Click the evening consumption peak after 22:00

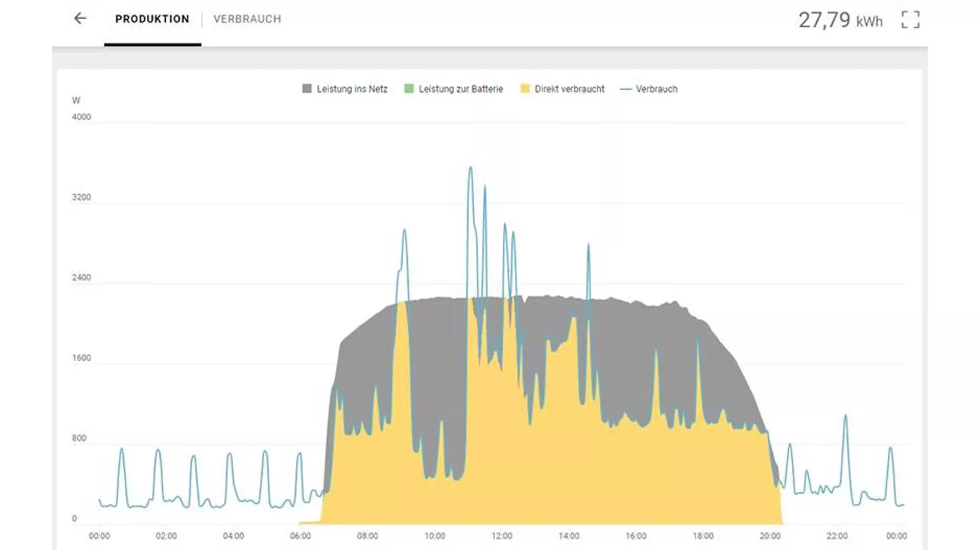pyautogui.click(x=845, y=417)
